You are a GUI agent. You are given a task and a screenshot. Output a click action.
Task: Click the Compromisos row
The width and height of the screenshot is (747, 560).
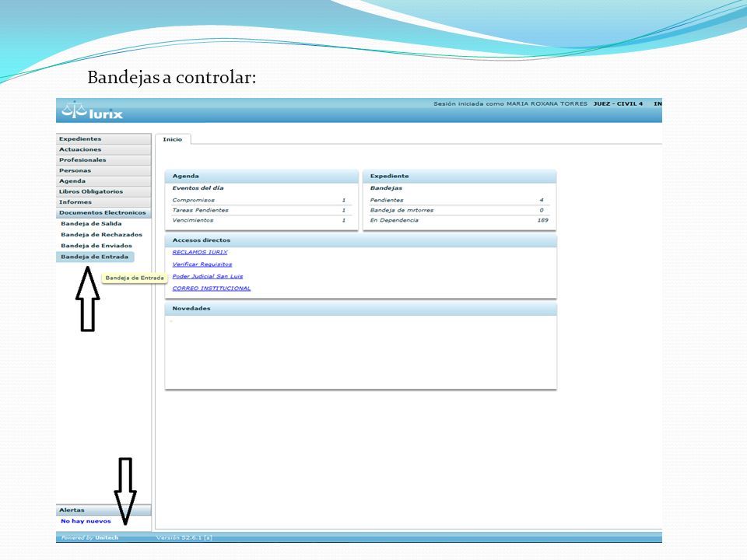point(261,200)
